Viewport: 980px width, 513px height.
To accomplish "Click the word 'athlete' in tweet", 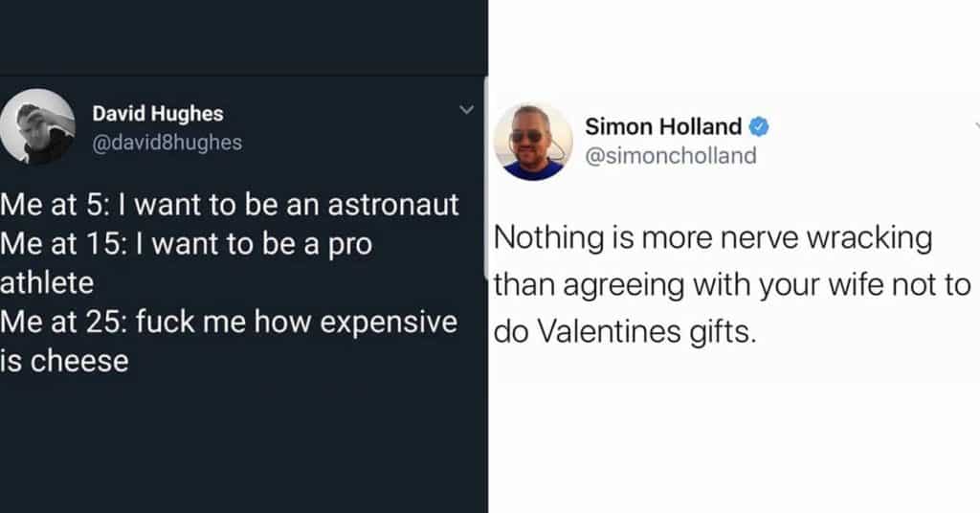I will tap(47, 282).
